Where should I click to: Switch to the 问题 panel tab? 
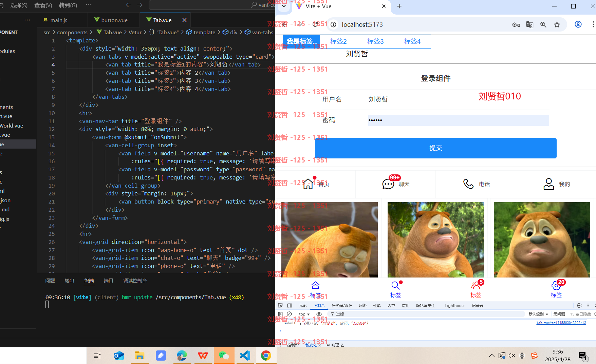pos(50,281)
